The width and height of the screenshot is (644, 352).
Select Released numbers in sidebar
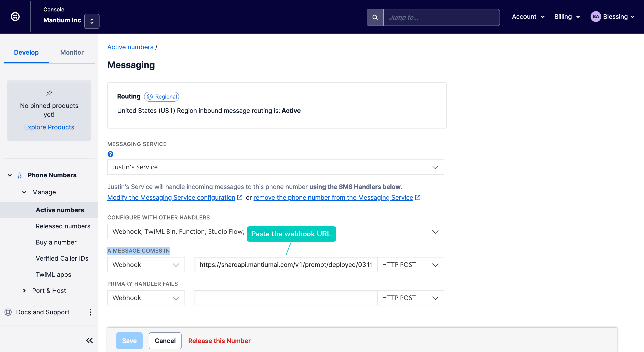pyautogui.click(x=63, y=226)
